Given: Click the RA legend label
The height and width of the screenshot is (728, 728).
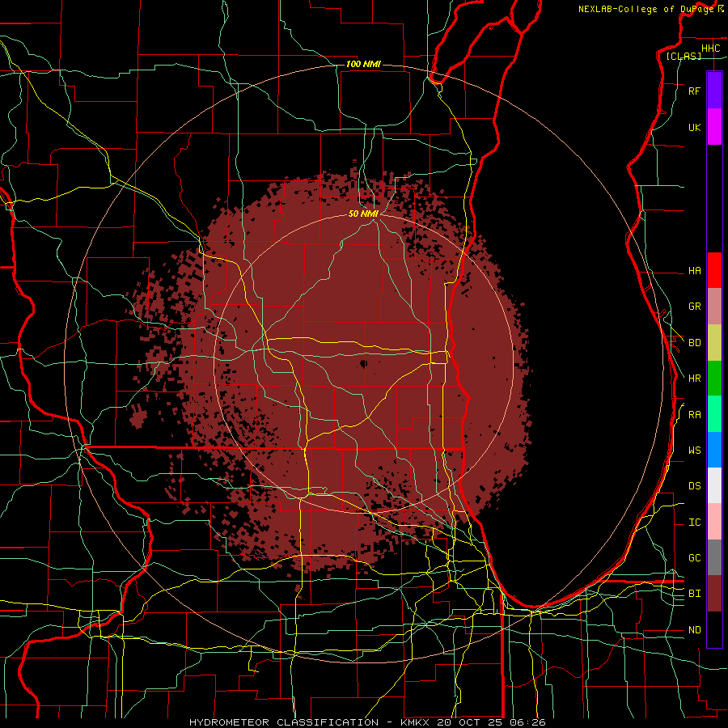Looking at the screenshot, I should pyautogui.click(x=695, y=415).
